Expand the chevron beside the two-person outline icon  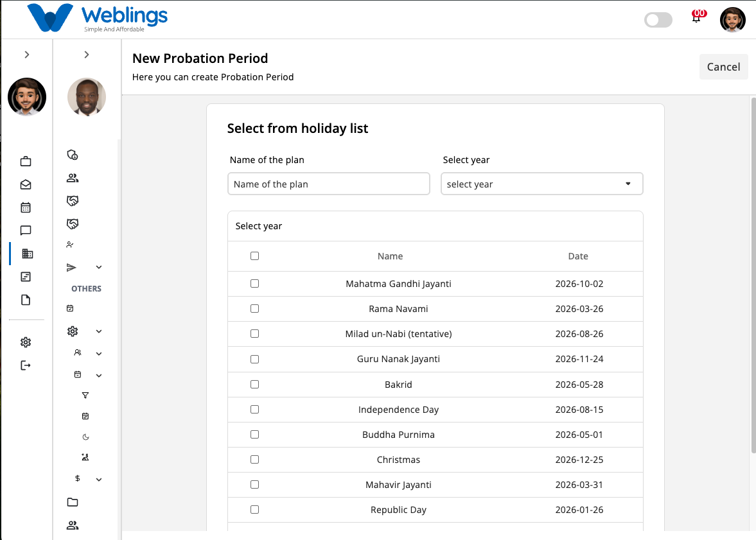pyautogui.click(x=99, y=353)
